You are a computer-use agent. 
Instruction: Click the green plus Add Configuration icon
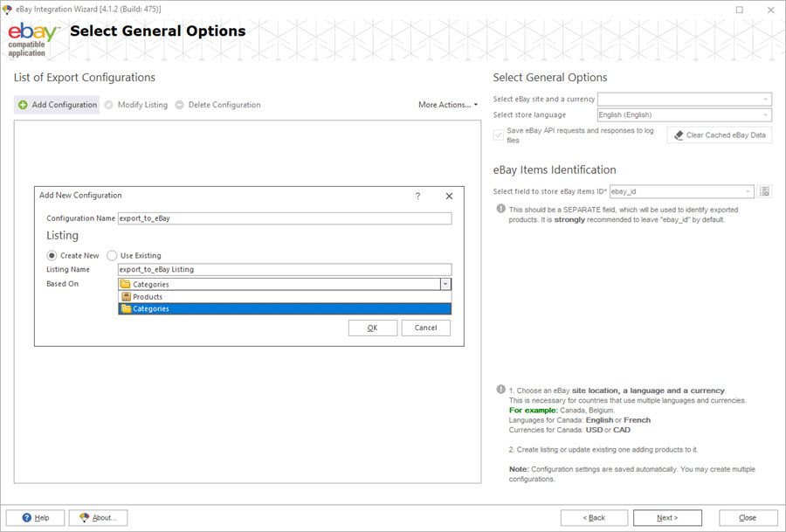(x=23, y=105)
